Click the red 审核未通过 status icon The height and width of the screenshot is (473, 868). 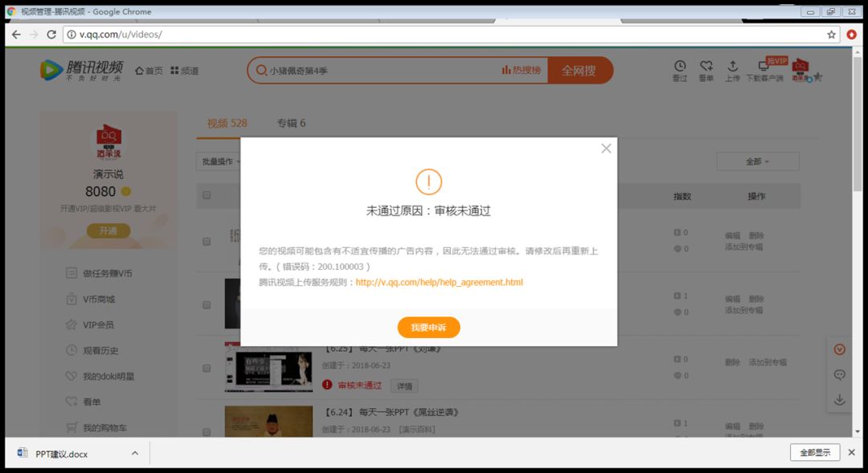tap(327, 385)
